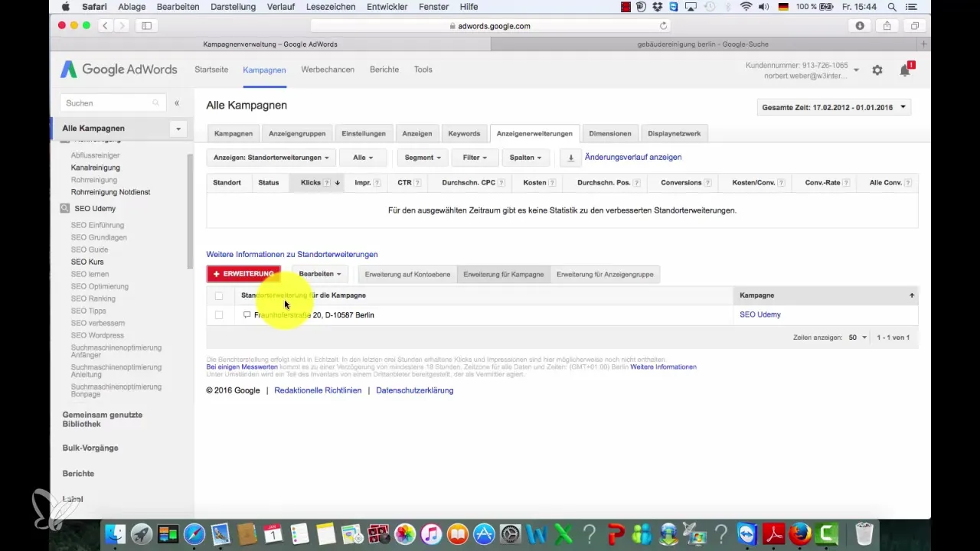Viewport: 980px width, 551px height.
Task: Switch to the Anzeigengruppen tab
Action: pyautogui.click(x=297, y=133)
